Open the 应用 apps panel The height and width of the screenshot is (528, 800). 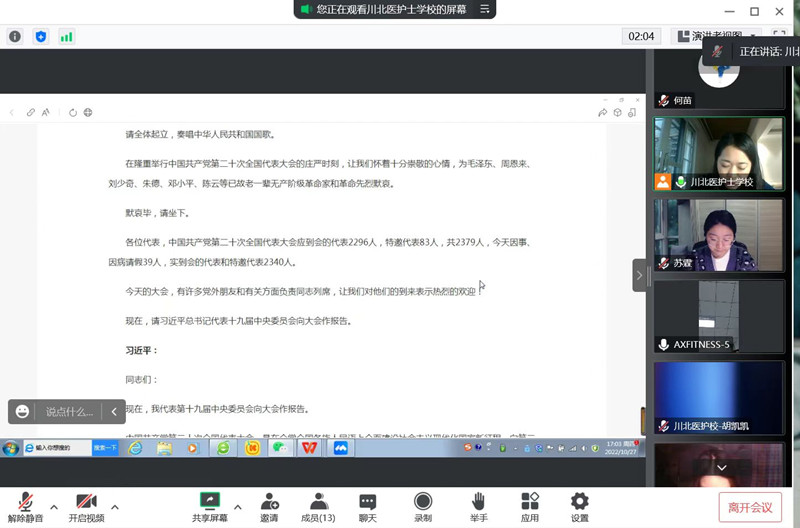point(530,507)
